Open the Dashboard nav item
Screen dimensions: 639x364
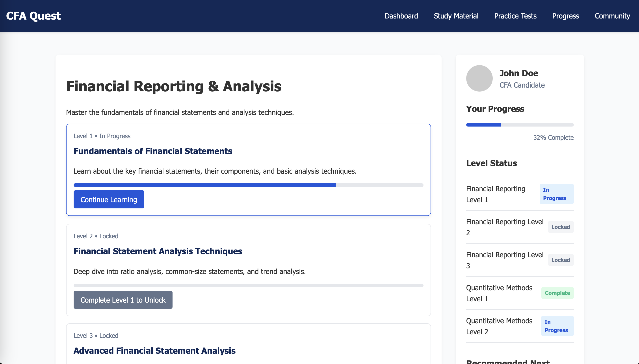[401, 16]
